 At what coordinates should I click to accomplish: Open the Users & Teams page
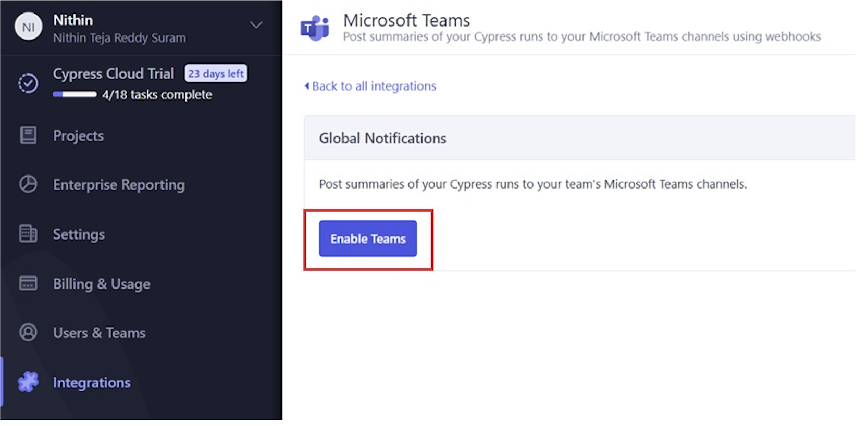(x=99, y=333)
